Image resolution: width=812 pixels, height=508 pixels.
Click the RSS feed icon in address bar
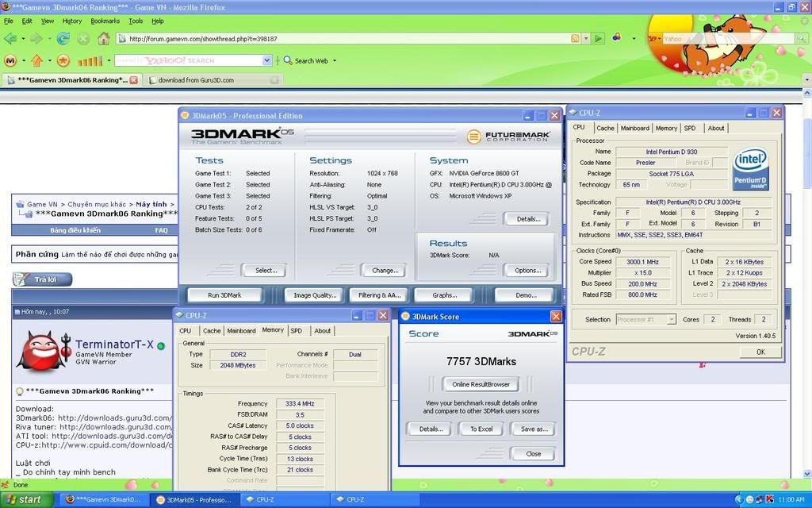pos(576,38)
